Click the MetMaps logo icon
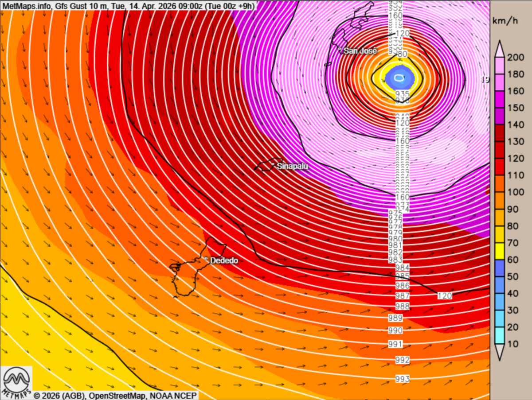The width and height of the screenshot is (532, 400). tap(16, 380)
